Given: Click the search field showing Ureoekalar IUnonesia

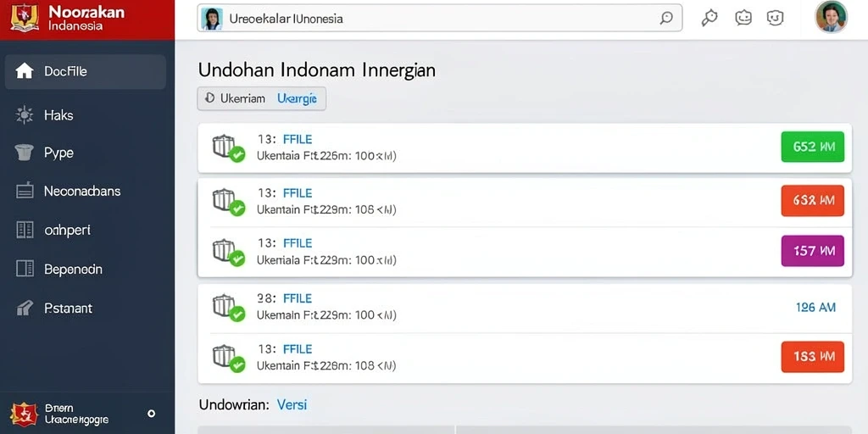Looking at the screenshot, I should [x=440, y=19].
